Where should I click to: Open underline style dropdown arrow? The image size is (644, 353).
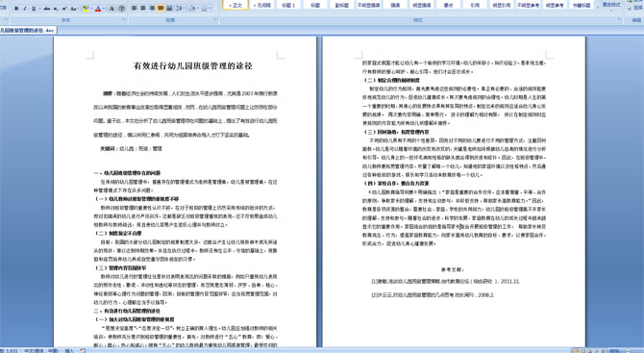39,9
